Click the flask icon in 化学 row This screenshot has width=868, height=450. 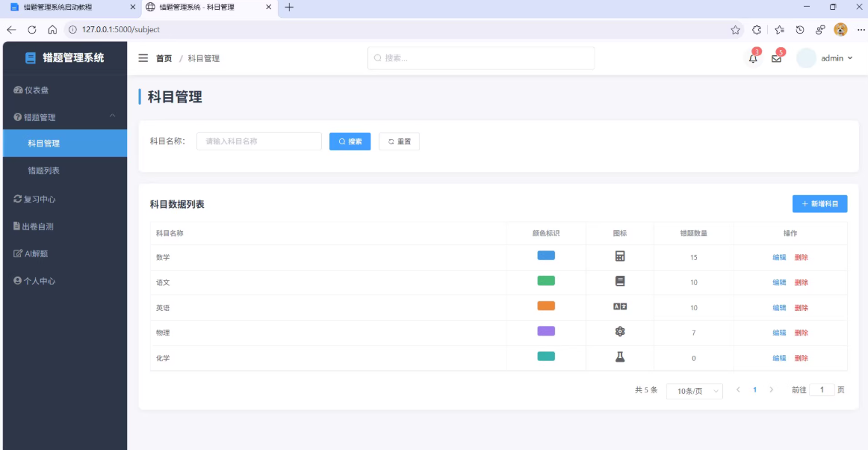[619, 357]
